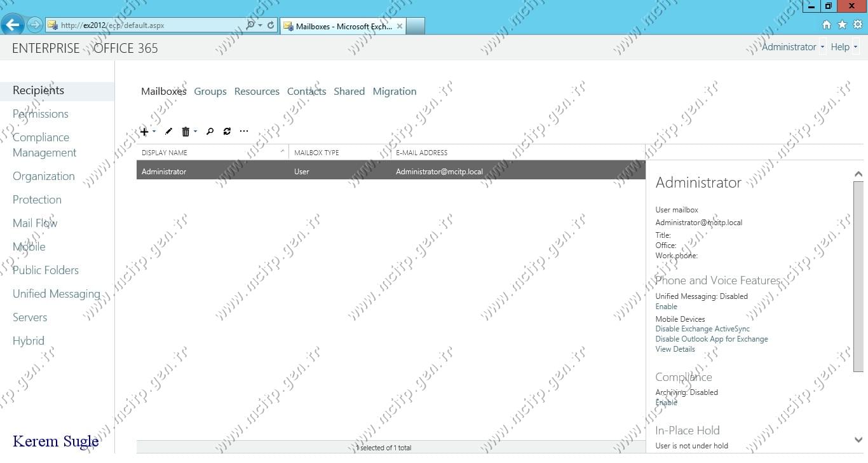Viewport: 868px width, 463px height.
Task: Click the details pane scroll down arrow
Action: pyautogui.click(x=858, y=440)
